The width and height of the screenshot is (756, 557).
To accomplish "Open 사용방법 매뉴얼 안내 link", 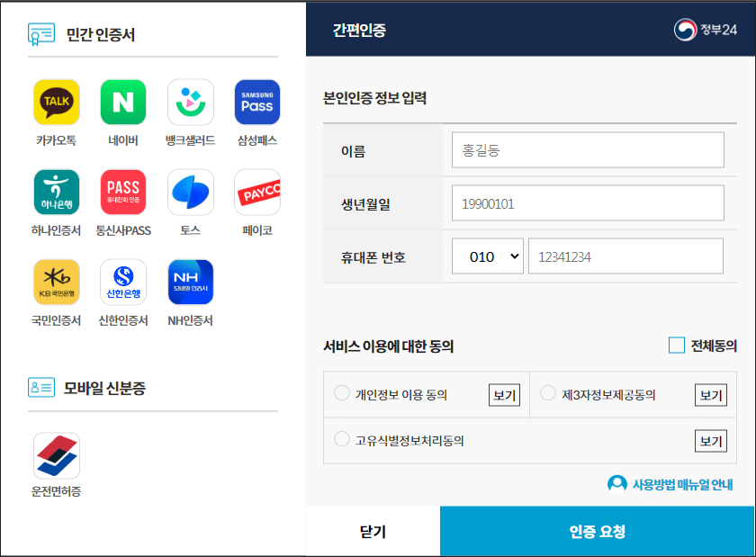I will tap(682, 484).
